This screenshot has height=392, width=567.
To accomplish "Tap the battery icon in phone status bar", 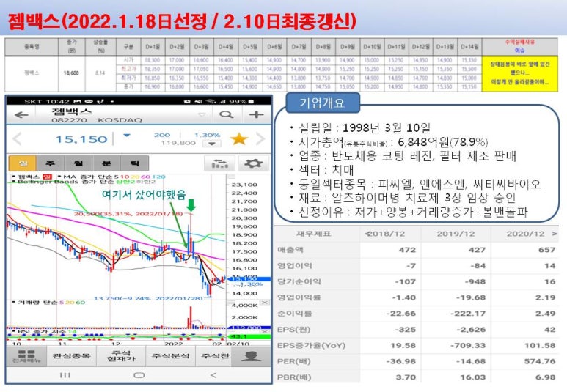I will point(251,102).
